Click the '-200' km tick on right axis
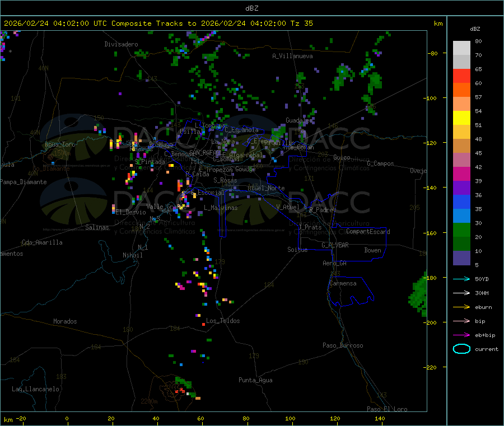The width and height of the screenshot is (504, 426). 431,322
